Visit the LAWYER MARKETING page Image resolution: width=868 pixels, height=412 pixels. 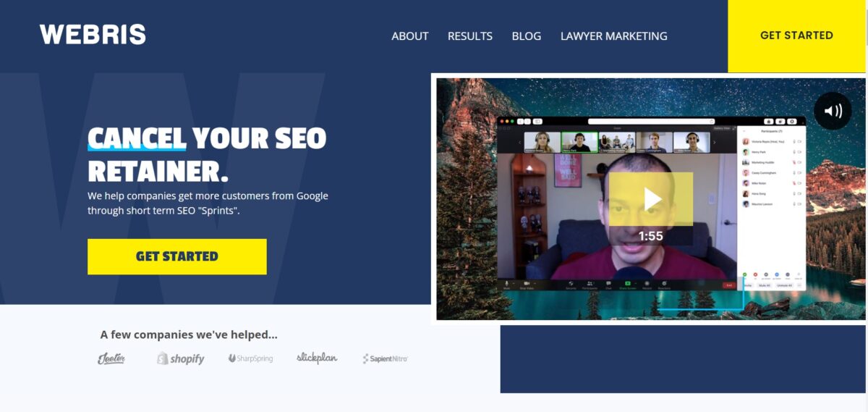pos(614,36)
